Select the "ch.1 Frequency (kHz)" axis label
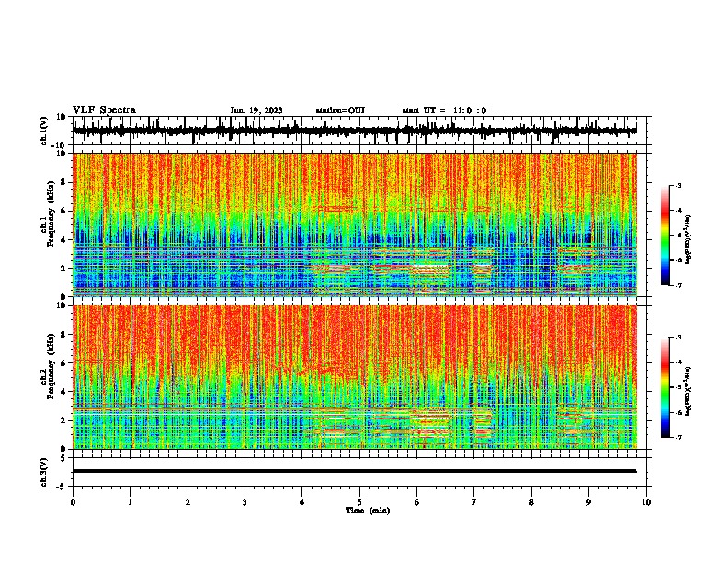Viewport: 728px width, 563px height. tap(47, 213)
